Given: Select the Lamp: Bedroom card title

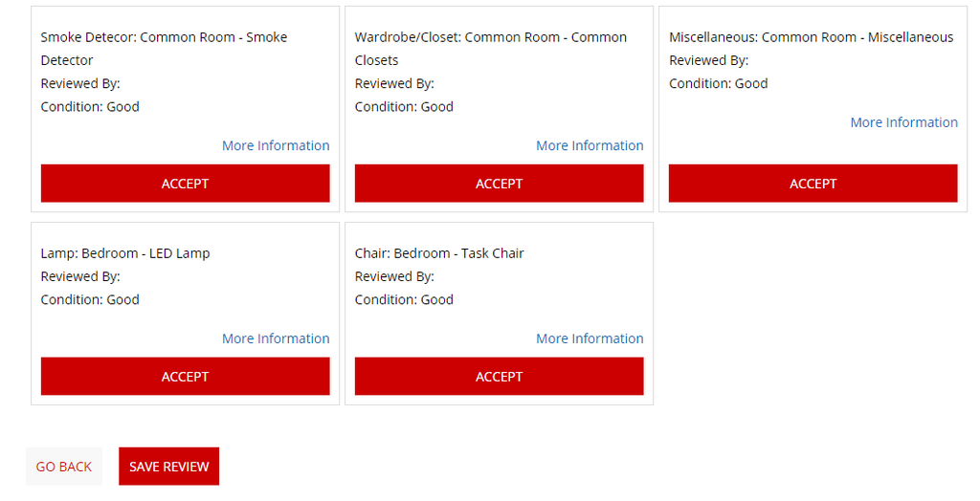Looking at the screenshot, I should (x=125, y=253).
